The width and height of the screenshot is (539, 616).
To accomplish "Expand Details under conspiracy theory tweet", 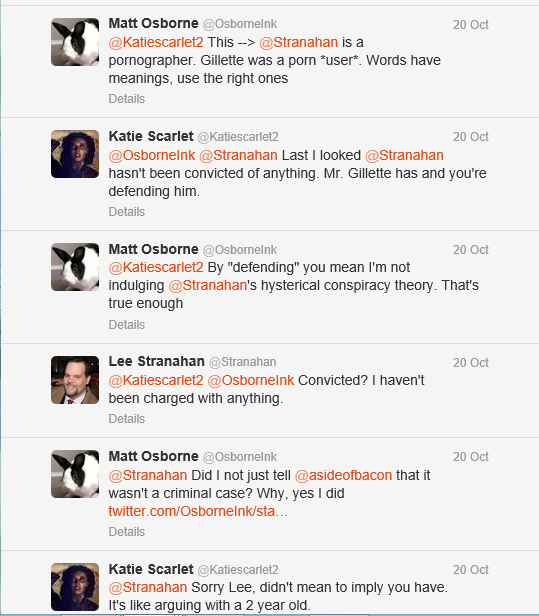I will click(x=126, y=324).
